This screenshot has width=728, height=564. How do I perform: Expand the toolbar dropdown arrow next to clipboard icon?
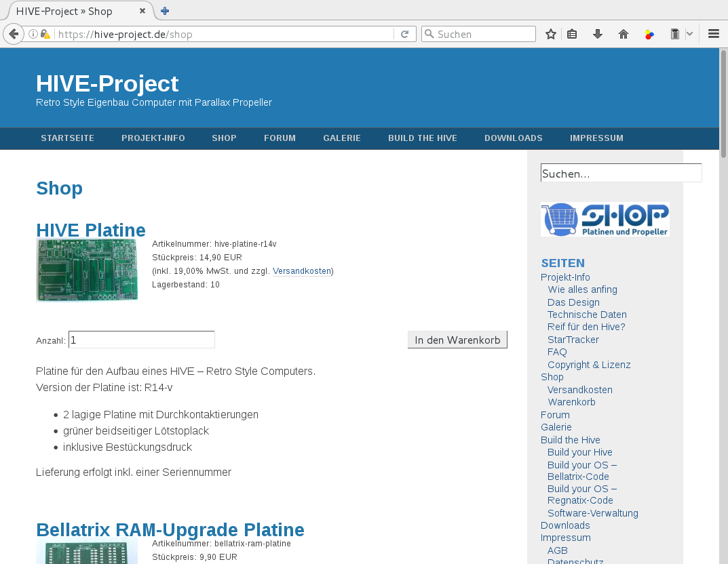click(689, 34)
